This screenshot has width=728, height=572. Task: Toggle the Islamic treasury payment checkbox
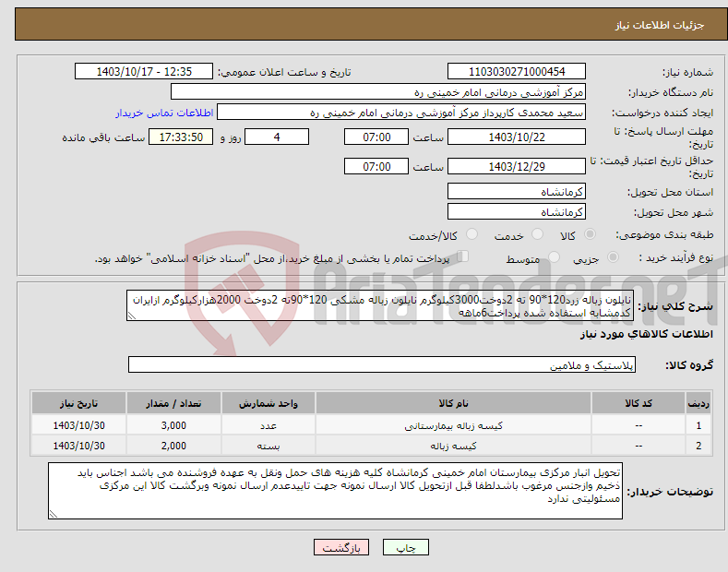click(463, 256)
